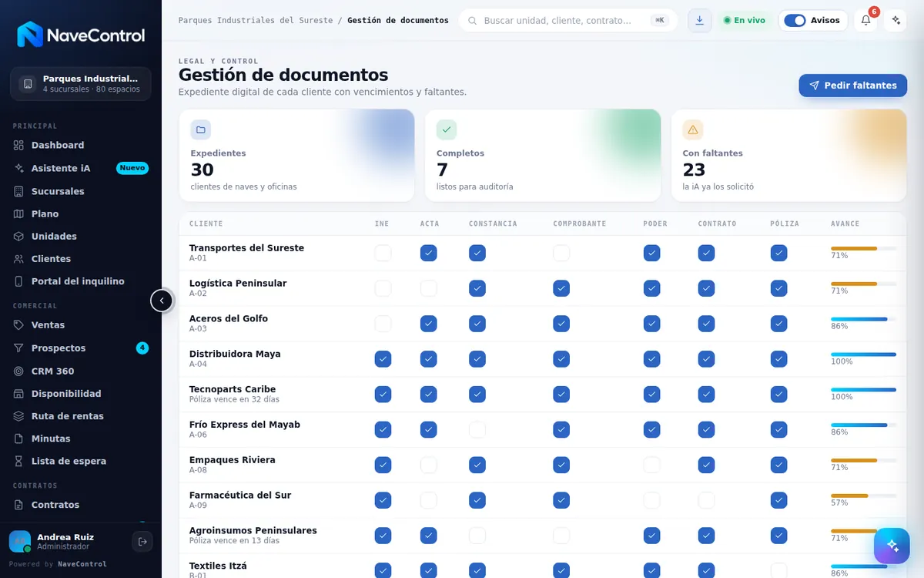Click the sparkle AI icon in top bar
This screenshot has width=924, height=578.
tap(895, 21)
